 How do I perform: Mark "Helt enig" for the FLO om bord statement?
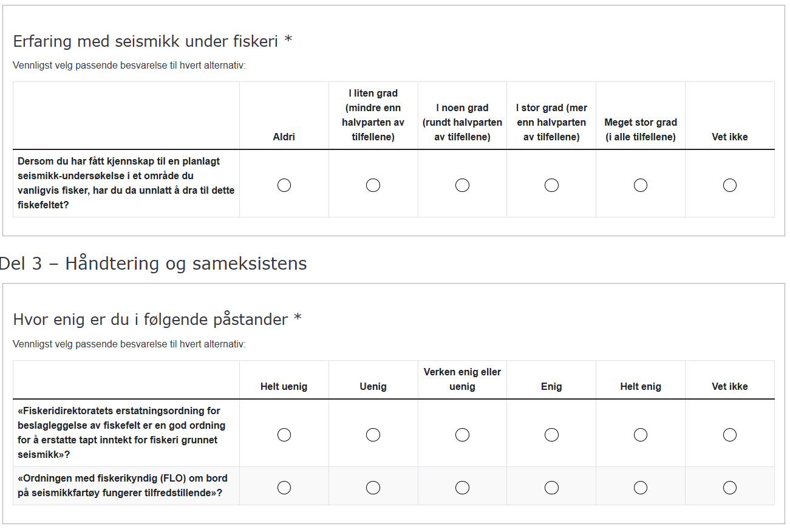(640, 486)
